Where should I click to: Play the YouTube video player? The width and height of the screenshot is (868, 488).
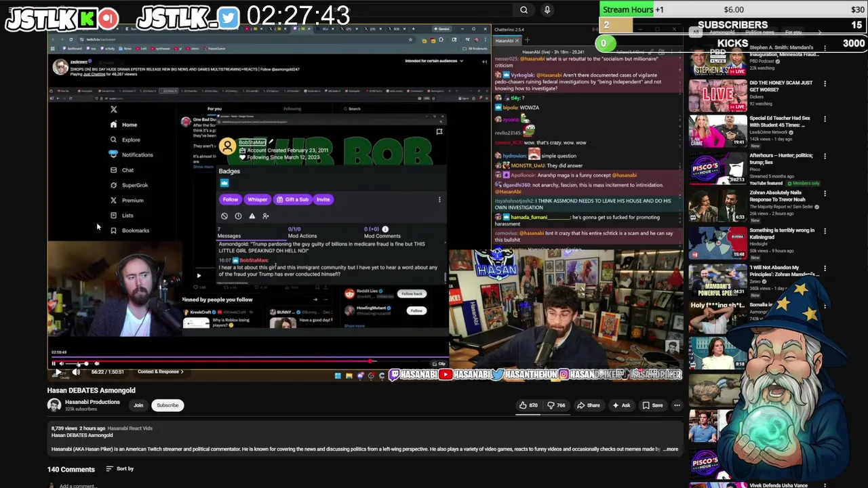[x=59, y=371]
